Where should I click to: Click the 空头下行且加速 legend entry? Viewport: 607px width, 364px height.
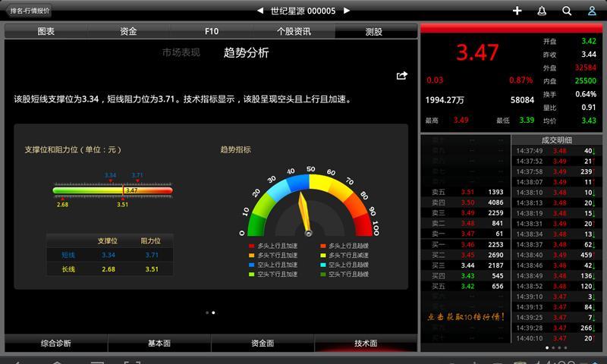[273, 275]
